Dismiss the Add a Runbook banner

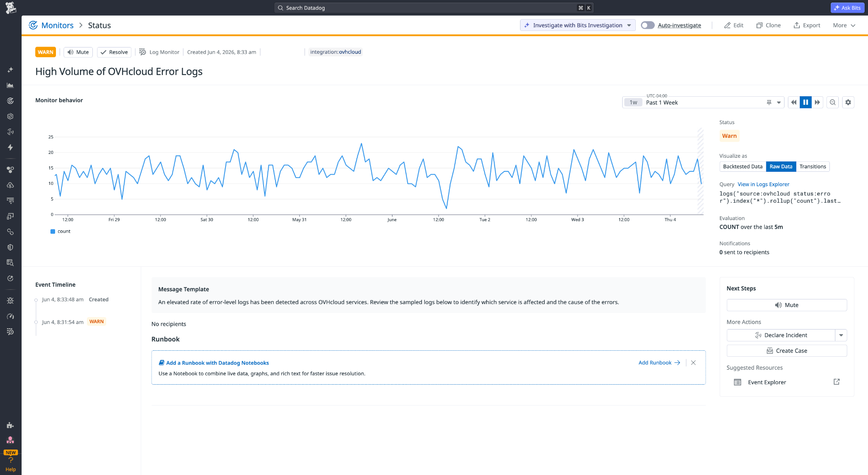[693, 363]
